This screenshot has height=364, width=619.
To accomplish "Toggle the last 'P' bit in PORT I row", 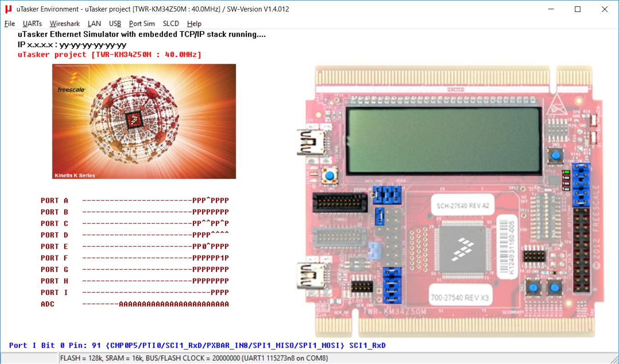I will (226, 292).
